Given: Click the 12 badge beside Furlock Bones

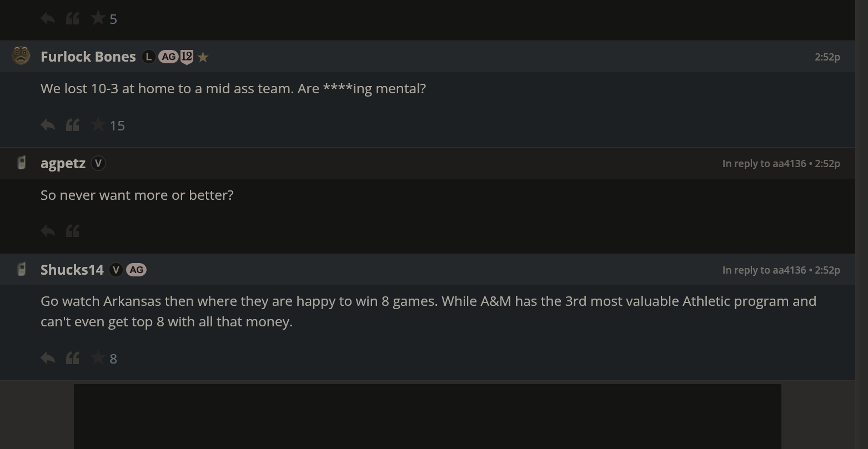Looking at the screenshot, I should 187,57.
